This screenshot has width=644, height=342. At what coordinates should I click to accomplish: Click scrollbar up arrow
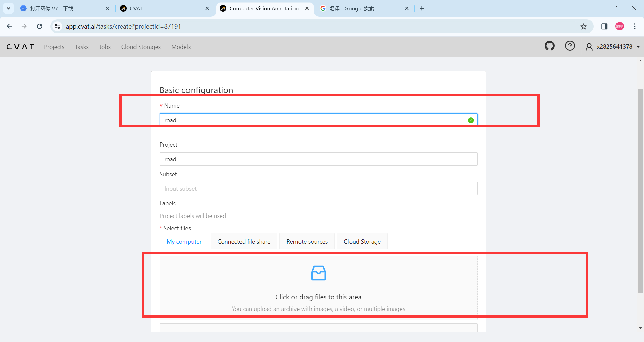640,61
